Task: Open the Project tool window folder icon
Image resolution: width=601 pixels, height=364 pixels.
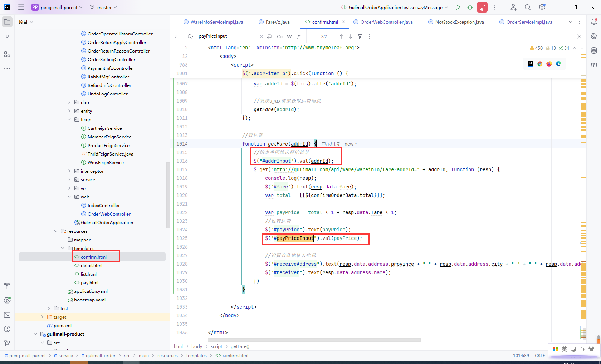Action: point(7,22)
